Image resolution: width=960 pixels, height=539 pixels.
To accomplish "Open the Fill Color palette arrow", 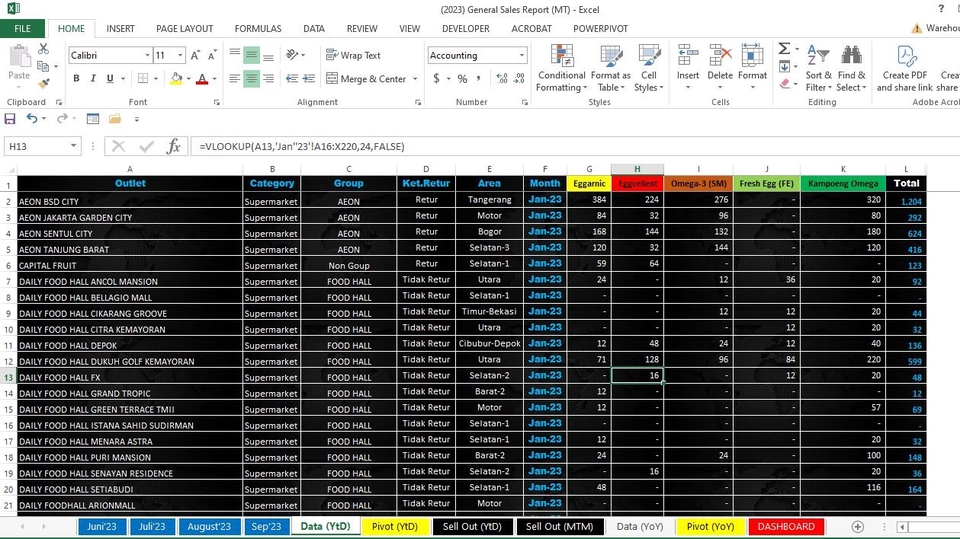I will (189, 79).
